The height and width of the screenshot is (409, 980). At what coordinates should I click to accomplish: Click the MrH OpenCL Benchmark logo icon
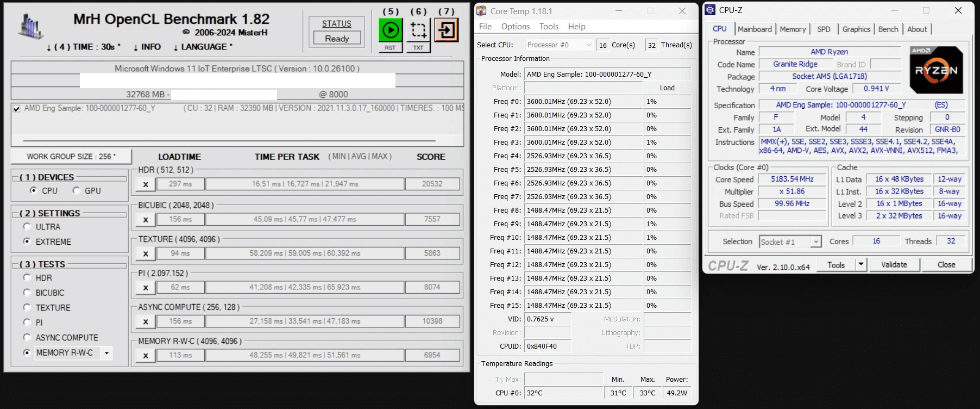tap(30, 27)
